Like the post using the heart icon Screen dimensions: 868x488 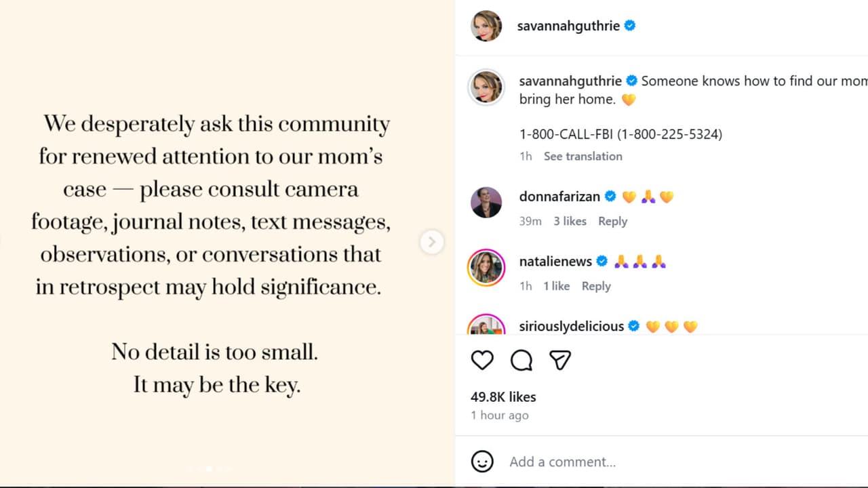481,360
